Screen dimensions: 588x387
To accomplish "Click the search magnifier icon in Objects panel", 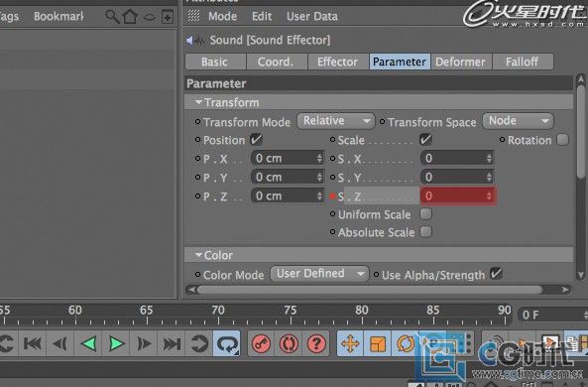I will pos(112,17).
